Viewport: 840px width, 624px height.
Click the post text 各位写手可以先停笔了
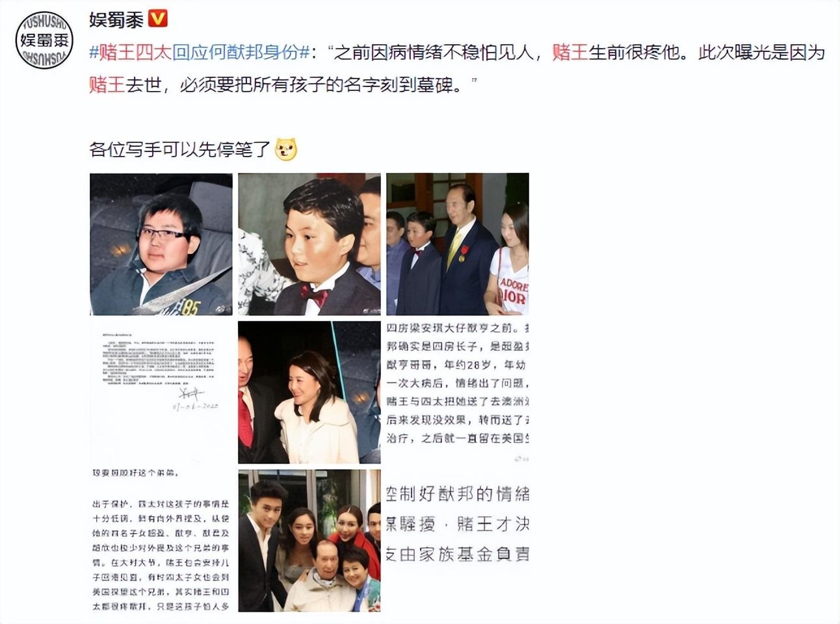(180, 149)
